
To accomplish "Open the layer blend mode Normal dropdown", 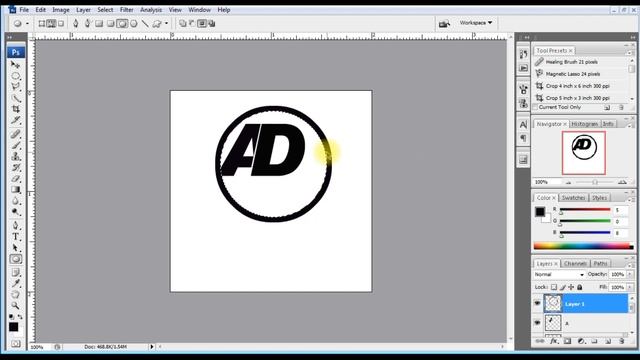I will pyautogui.click(x=559, y=274).
